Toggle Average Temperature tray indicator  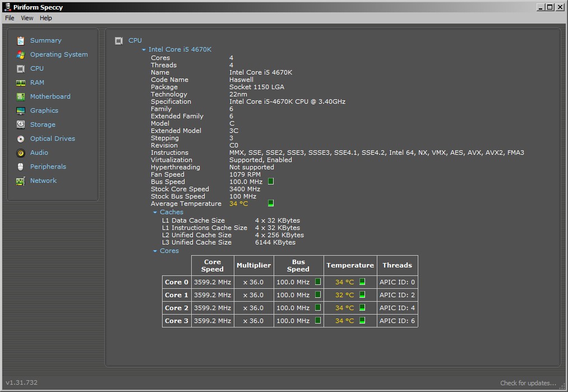tap(271, 204)
